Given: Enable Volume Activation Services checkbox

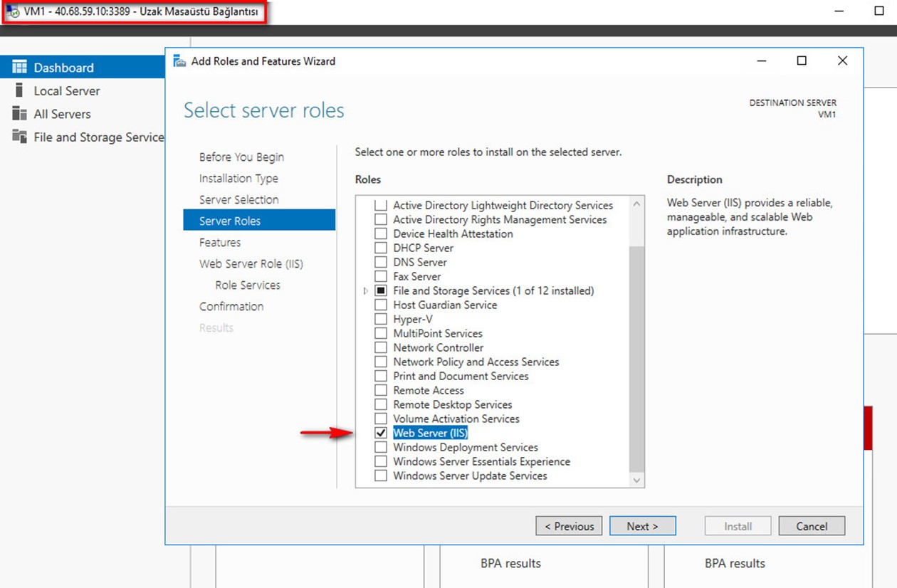Looking at the screenshot, I should point(381,419).
